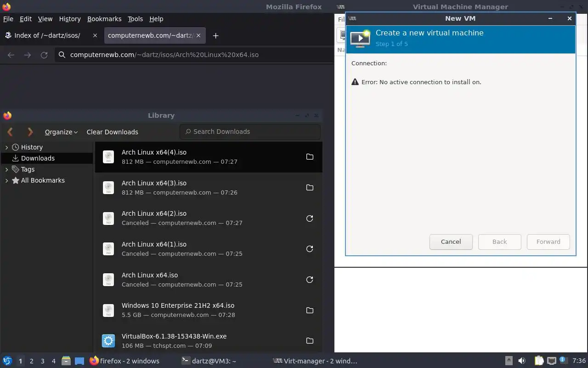
Task: Show Windows 10 Enterprise ISO in folder
Action: [310, 310]
